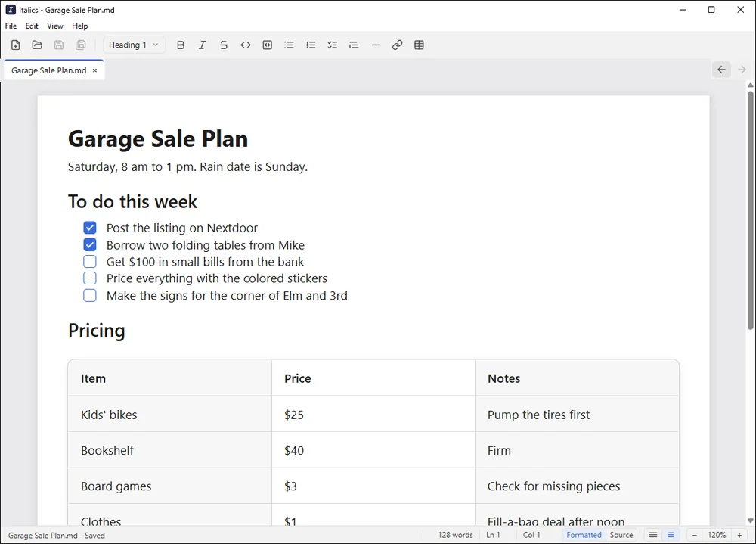
Task: Click the Col 1 status indicator
Action: [x=531, y=535]
